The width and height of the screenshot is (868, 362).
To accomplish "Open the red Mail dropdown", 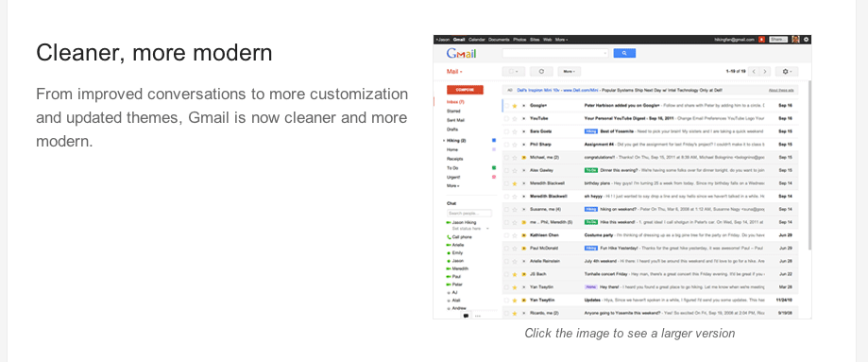I will [454, 72].
